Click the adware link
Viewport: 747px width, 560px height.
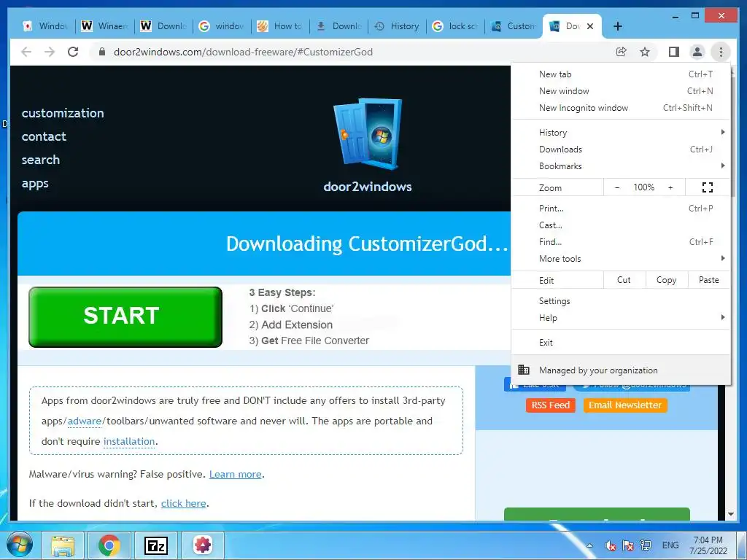pyautogui.click(x=85, y=421)
